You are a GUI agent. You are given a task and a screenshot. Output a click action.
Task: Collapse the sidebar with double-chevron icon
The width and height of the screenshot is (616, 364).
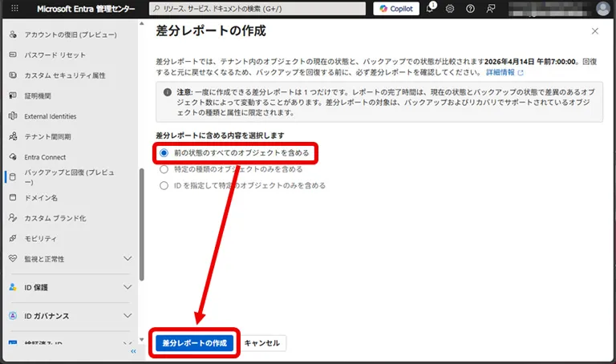coord(134,351)
